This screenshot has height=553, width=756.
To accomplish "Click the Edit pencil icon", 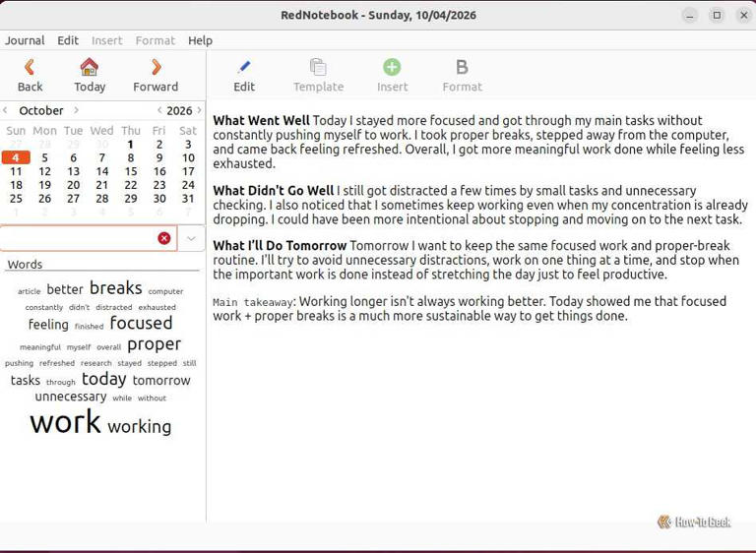I will pyautogui.click(x=244, y=67).
